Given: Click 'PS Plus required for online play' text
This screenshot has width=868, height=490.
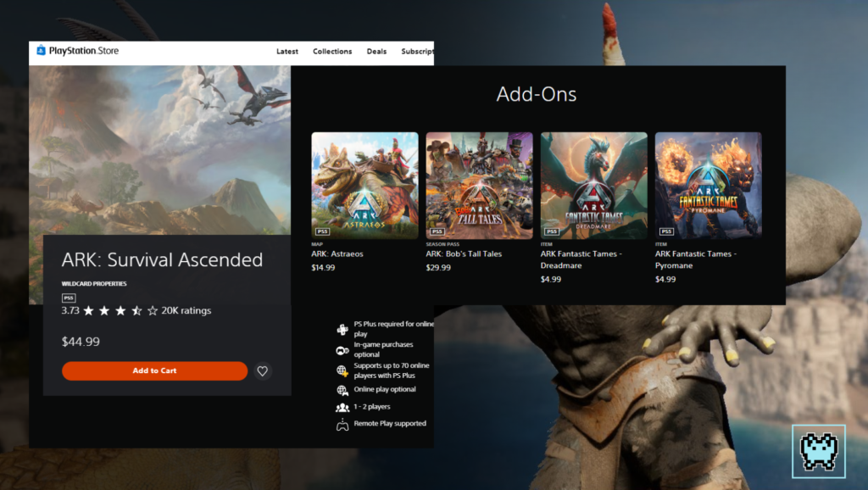Looking at the screenshot, I should tap(393, 329).
